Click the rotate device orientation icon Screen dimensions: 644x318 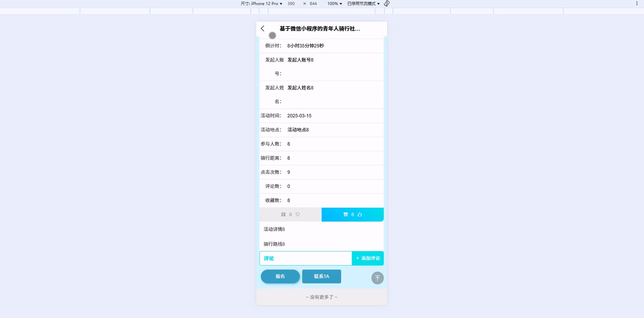[x=387, y=4]
